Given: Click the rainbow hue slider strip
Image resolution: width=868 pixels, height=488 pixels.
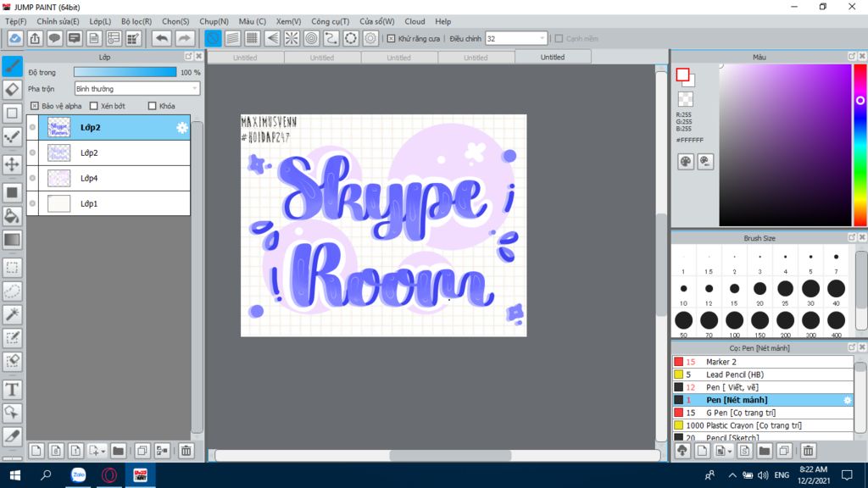Looking at the screenshot, I should click(860, 145).
